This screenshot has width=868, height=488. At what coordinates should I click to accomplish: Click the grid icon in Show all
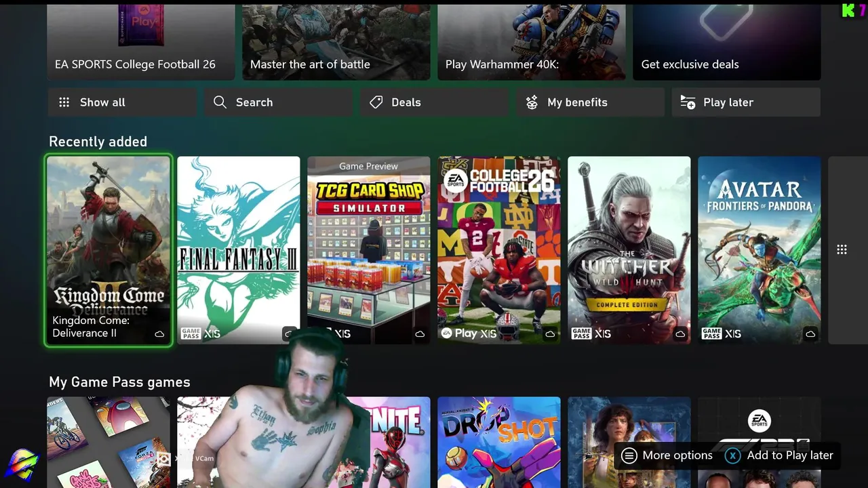(64, 102)
